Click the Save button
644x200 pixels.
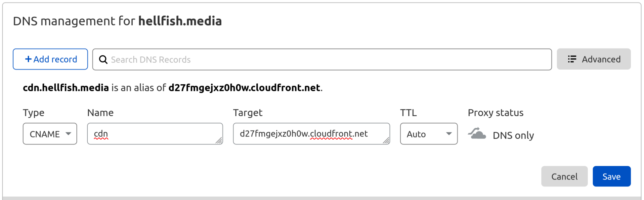pos(611,176)
